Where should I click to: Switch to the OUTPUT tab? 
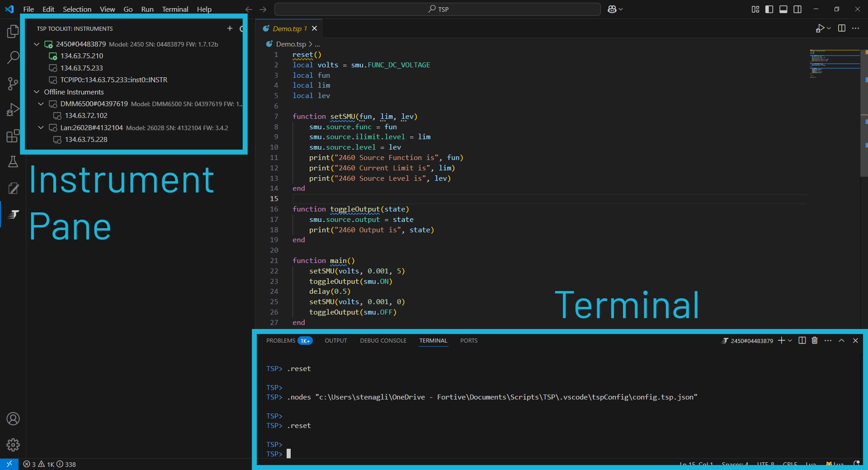click(x=335, y=341)
